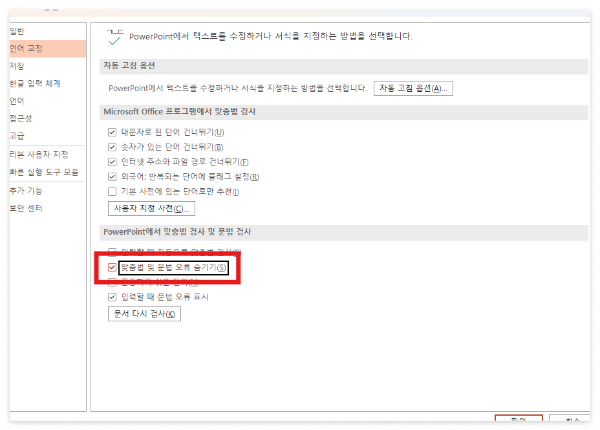The image size is (600, 430).
Task: Select the 언어 교정 category
Action: point(48,49)
